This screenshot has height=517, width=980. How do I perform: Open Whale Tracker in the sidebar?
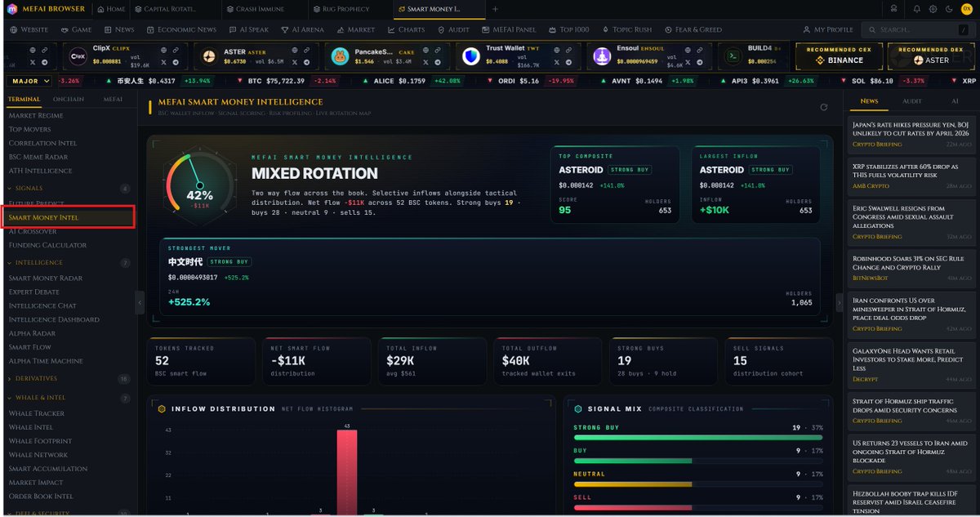click(x=37, y=413)
